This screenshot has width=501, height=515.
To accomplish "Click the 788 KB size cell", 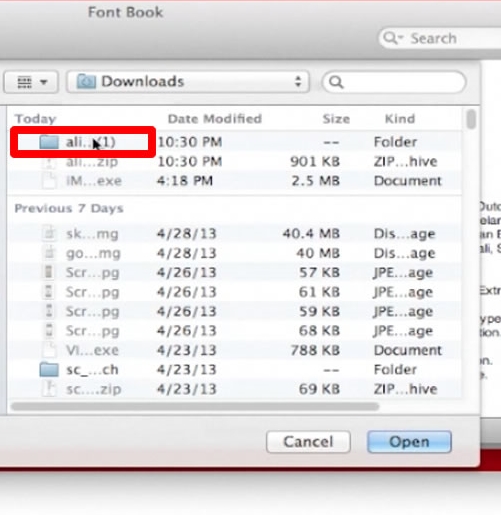I will tap(315, 350).
